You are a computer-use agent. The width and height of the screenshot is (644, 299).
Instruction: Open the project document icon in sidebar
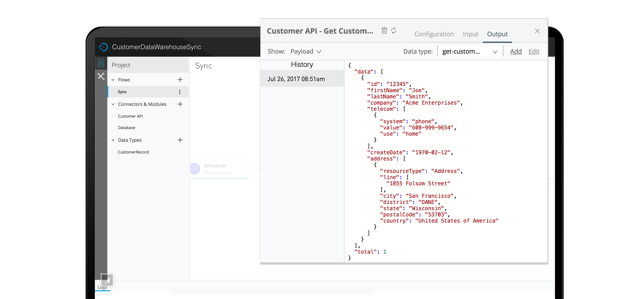pyautogui.click(x=101, y=63)
